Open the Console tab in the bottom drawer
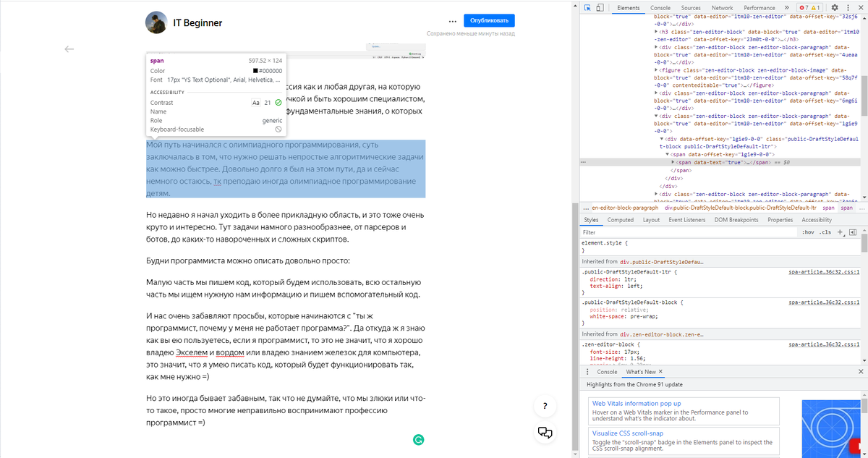 tap(607, 372)
